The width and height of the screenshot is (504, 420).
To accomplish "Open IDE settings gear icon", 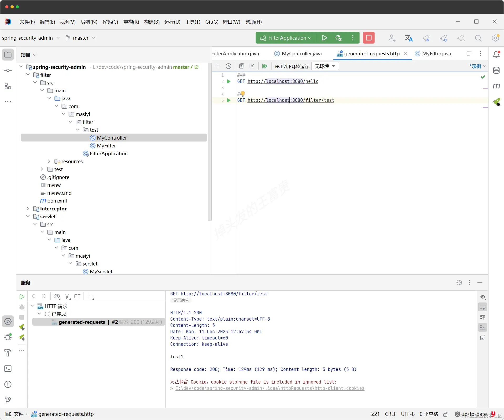I will click(496, 38).
